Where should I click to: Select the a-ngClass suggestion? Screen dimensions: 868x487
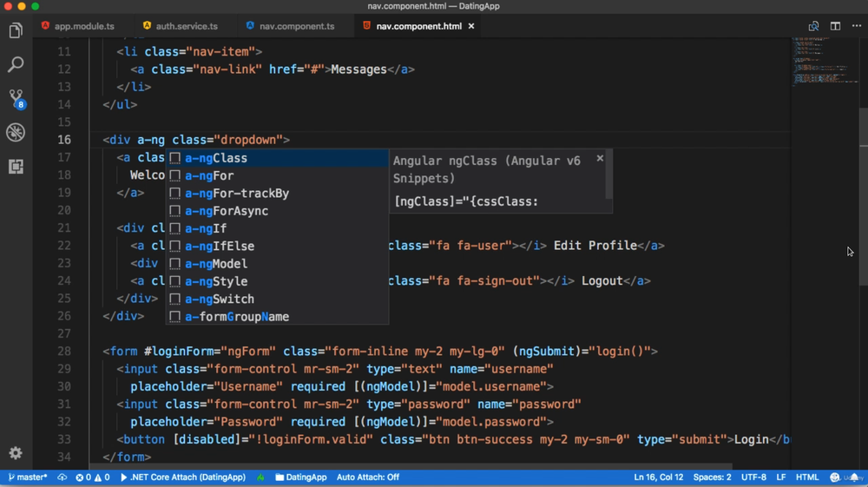point(216,158)
